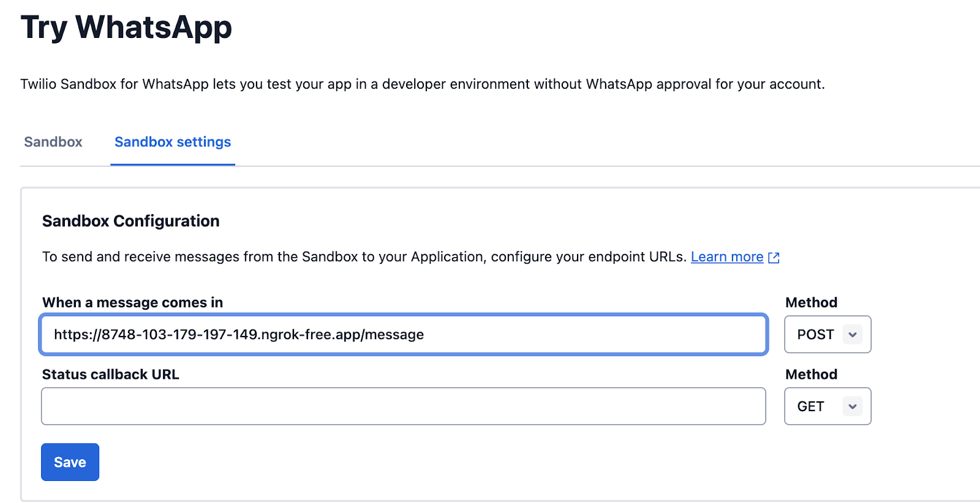The height and width of the screenshot is (503, 980).
Task: Select the Sandbox settings tab
Action: 173,142
